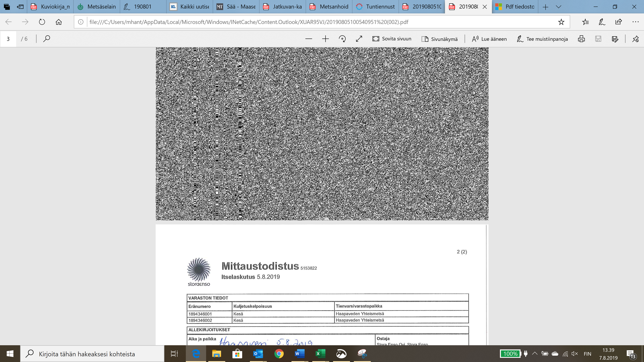Screen dimensions: 644x362
Task: Switch to the Tuntiennust tab
Action: click(x=375, y=7)
